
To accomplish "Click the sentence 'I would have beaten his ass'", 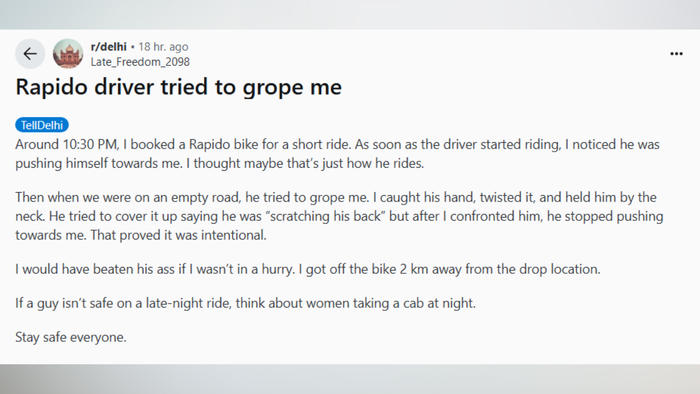I will pos(95,270).
